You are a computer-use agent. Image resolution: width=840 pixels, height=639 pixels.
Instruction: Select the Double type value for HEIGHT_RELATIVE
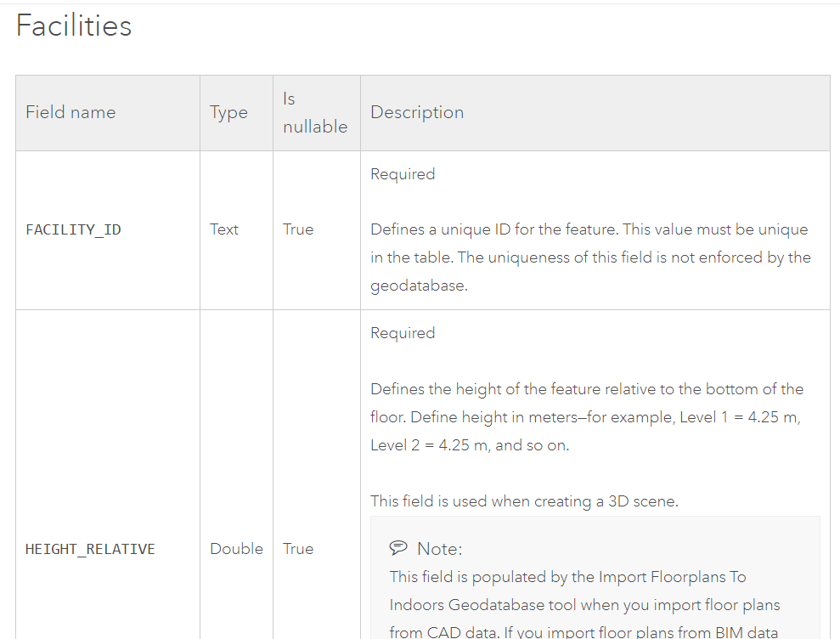click(x=236, y=549)
